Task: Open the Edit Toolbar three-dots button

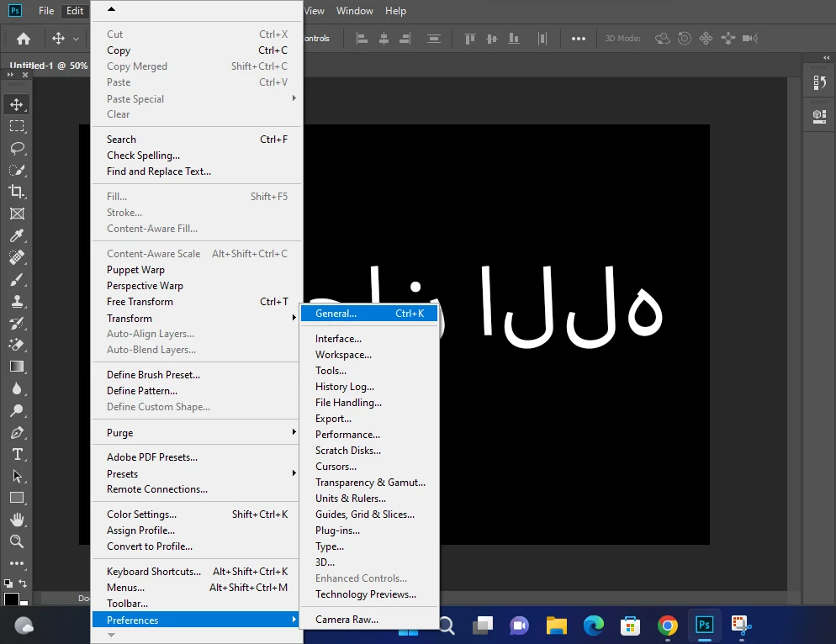Action: pyautogui.click(x=17, y=563)
